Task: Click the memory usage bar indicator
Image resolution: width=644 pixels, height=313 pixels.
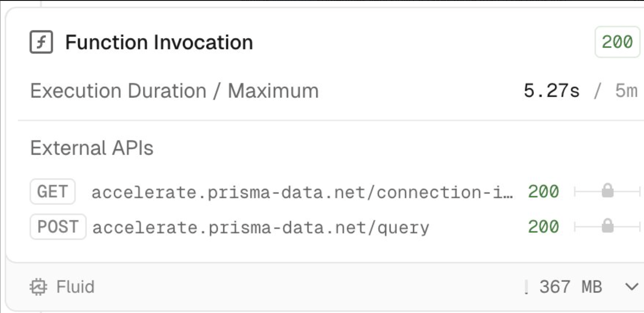Action: (526, 287)
